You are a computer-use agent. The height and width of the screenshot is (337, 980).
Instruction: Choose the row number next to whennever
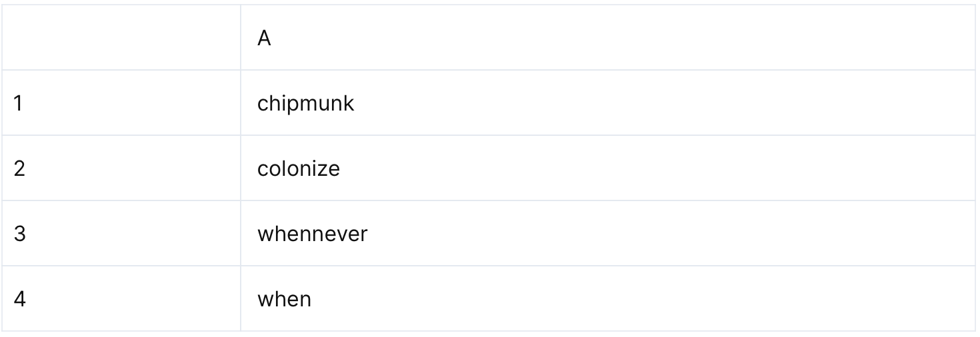point(121,234)
